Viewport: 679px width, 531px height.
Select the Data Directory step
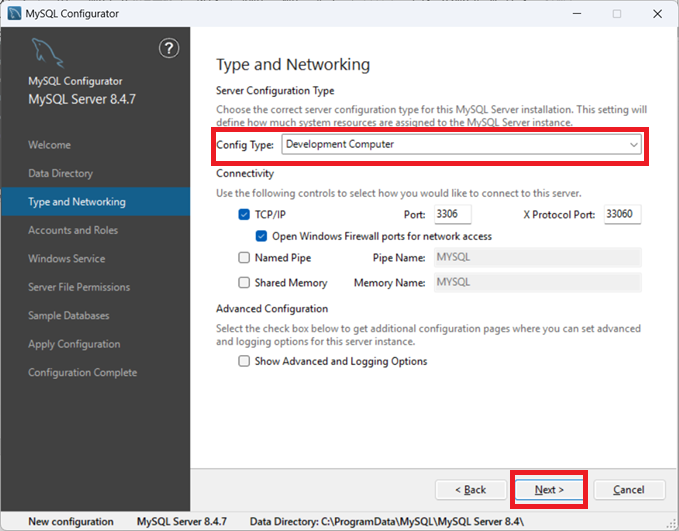[60, 173]
